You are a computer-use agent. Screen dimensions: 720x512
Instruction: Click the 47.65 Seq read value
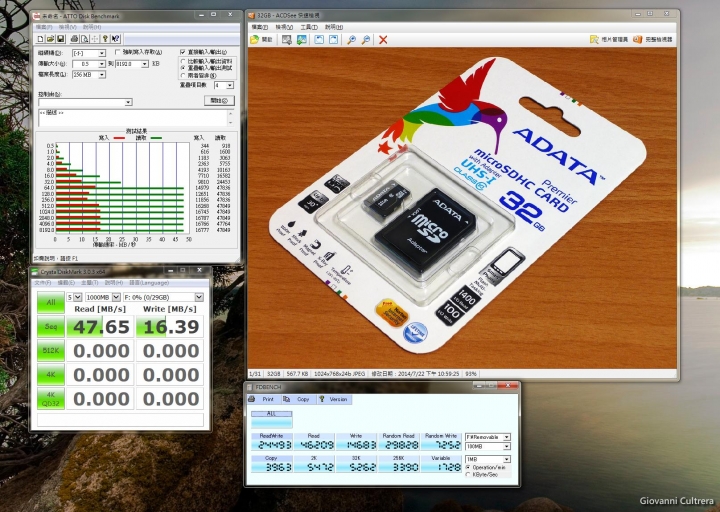[101, 326]
